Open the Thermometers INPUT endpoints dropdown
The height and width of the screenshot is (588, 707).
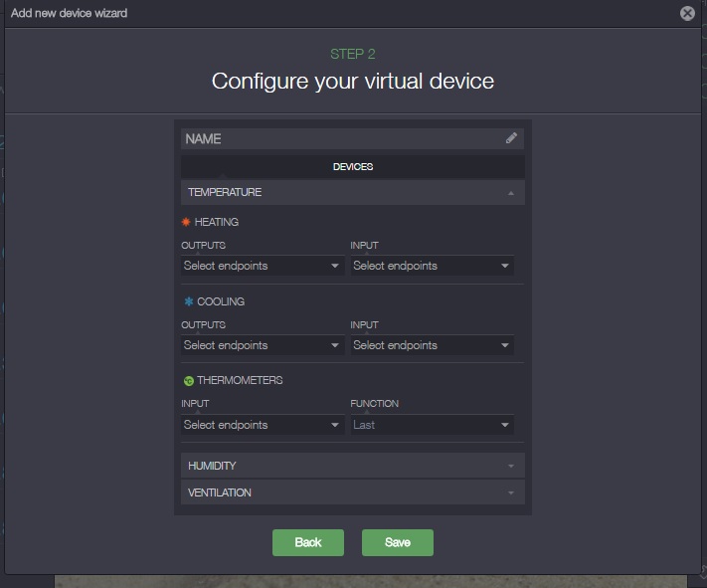(263, 425)
